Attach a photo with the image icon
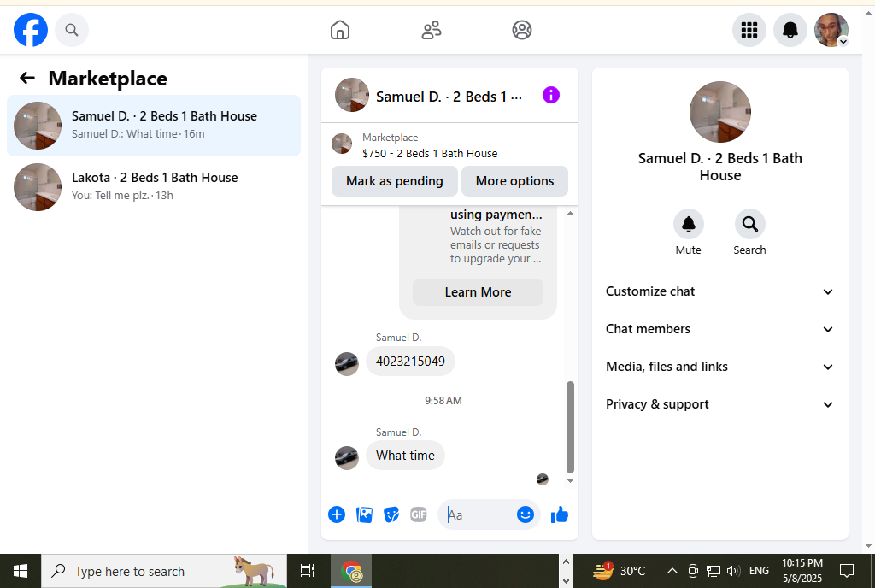The height and width of the screenshot is (588, 875). coord(364,514)
